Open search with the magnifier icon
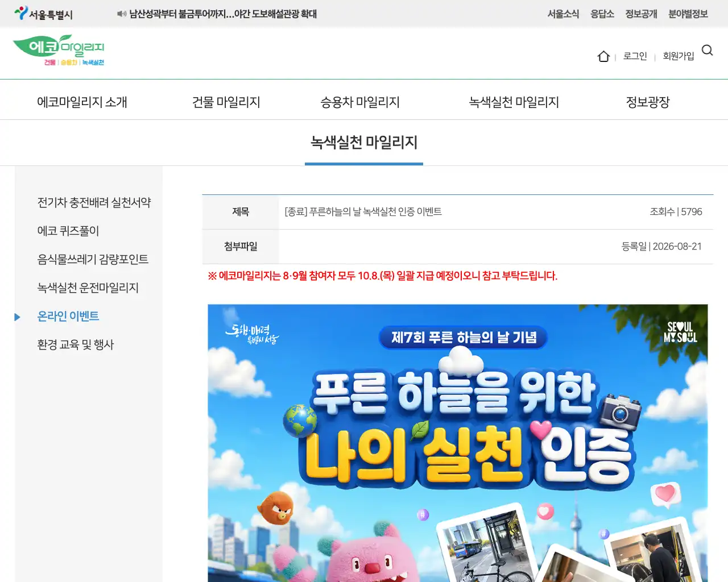This screenshot has height=582, width=728. [x=708, y=51]
